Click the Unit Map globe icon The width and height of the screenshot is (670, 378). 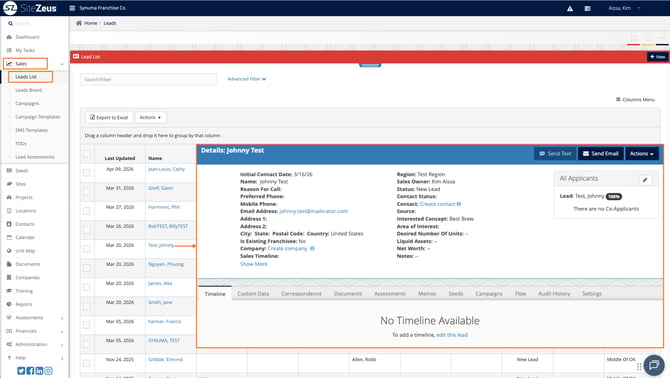(x=9, y=251)
